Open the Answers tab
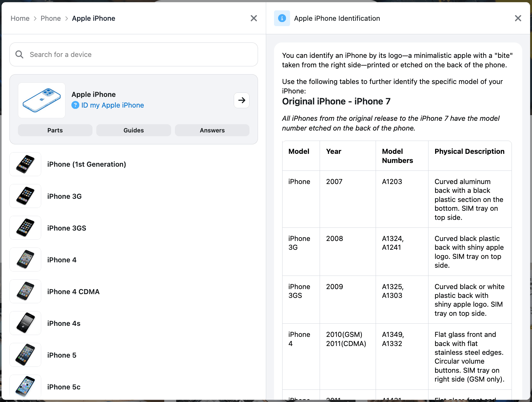The image size is (532, 402). coord(212,130)
